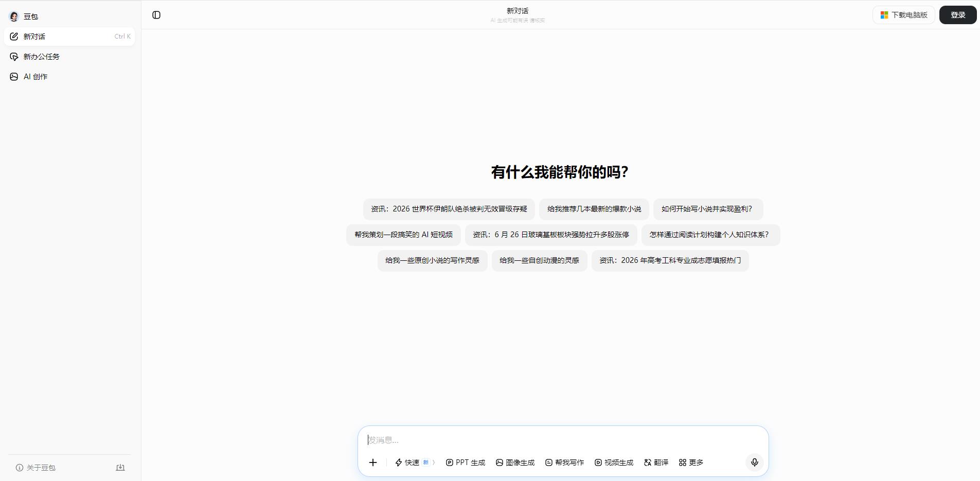Viewport: 980px width, 481px height.
Task: Select the 图像生成 tool
Action: tap(515, 462)
